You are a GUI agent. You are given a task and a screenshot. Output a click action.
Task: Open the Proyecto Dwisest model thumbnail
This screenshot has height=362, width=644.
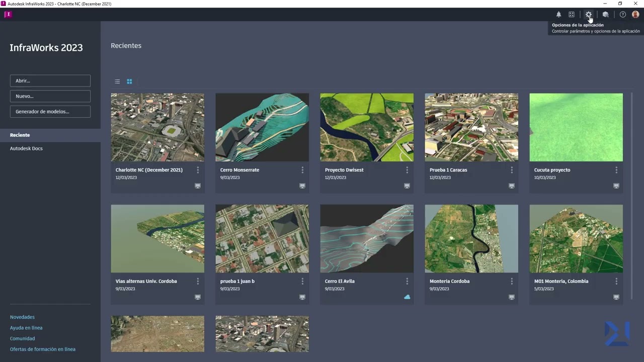point(367,127)
